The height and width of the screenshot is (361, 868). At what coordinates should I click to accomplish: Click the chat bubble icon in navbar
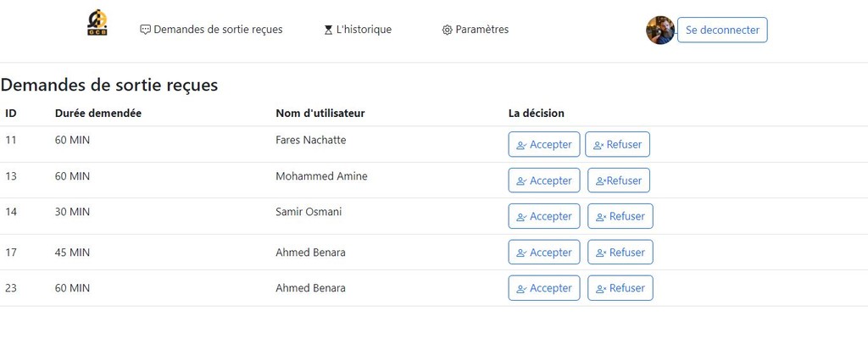(146, 30)
